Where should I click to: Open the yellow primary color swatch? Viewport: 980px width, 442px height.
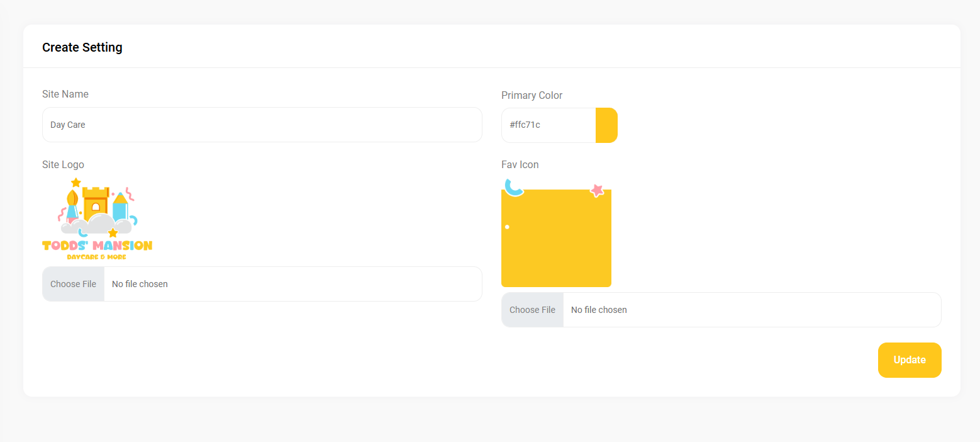coord(606,125)
